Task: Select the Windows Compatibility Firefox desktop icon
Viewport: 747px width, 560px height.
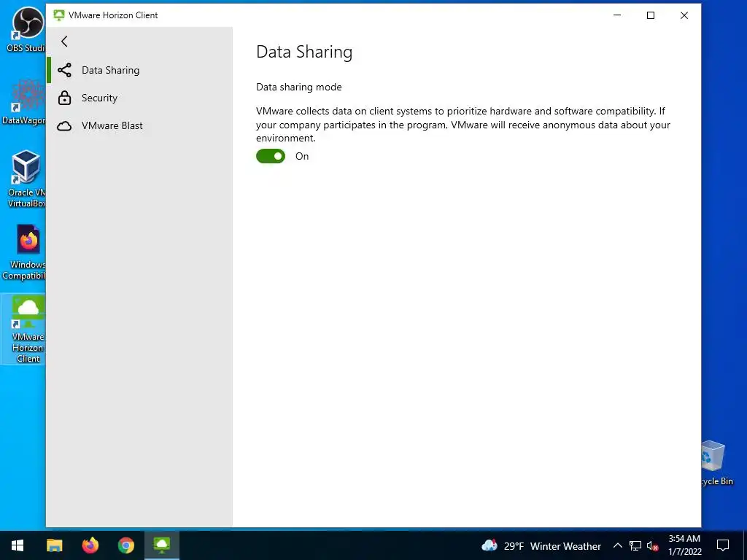Action: (24, 252)
